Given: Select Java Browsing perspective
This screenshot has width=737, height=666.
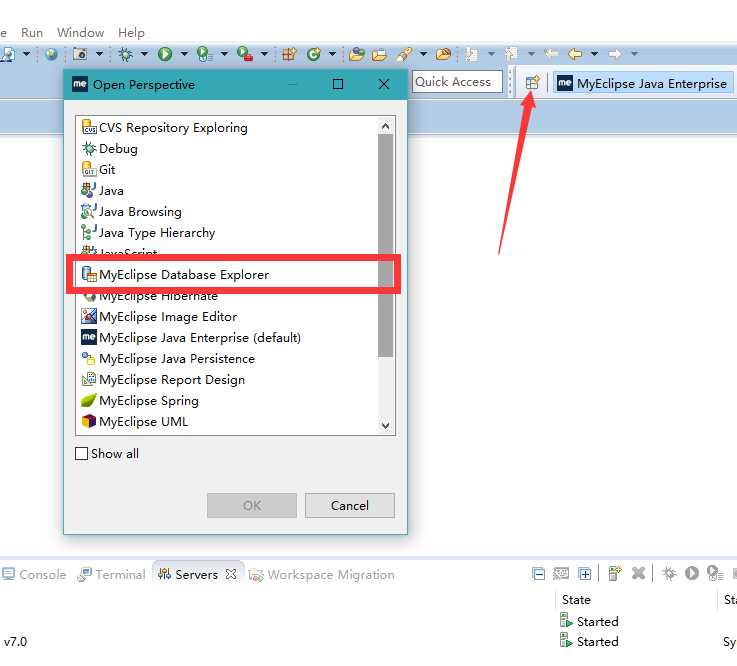Looking at the screenshot, I should (x=227, y=212).
